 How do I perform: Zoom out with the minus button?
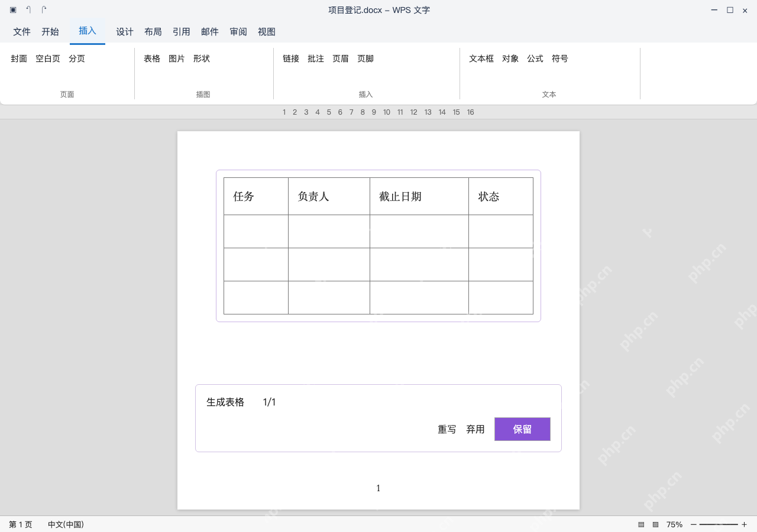[694, 524]
